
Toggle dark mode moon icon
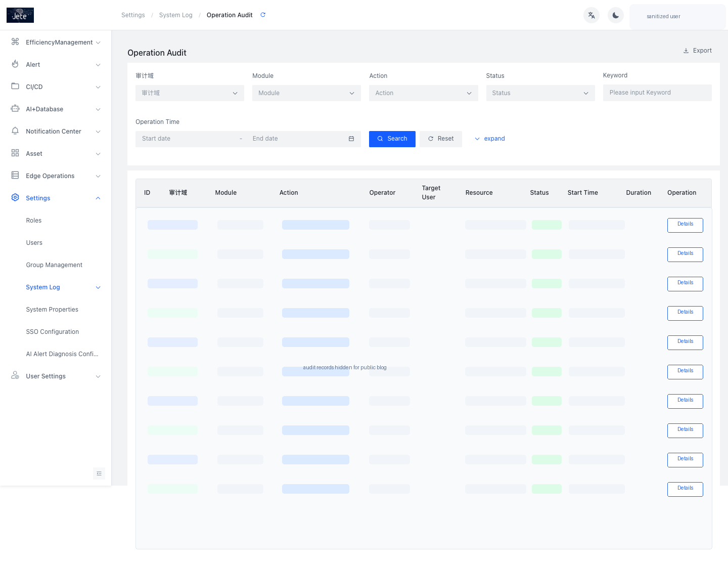pos(616,15)
